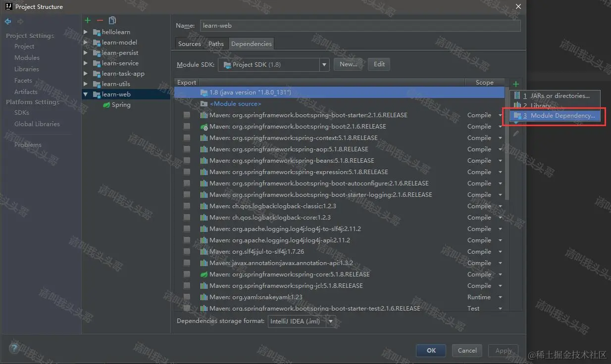
Task: Click the help question mark icon
Action: (x=14, y=348)
